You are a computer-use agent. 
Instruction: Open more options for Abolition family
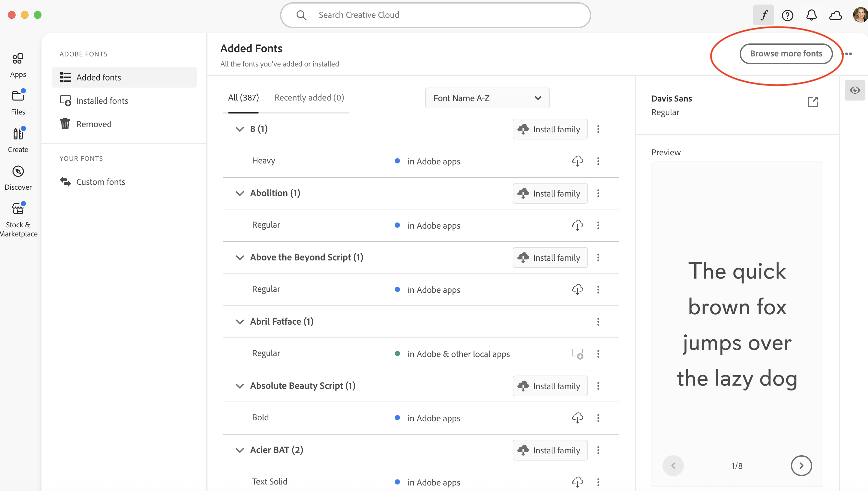click(x=598, y=193)
